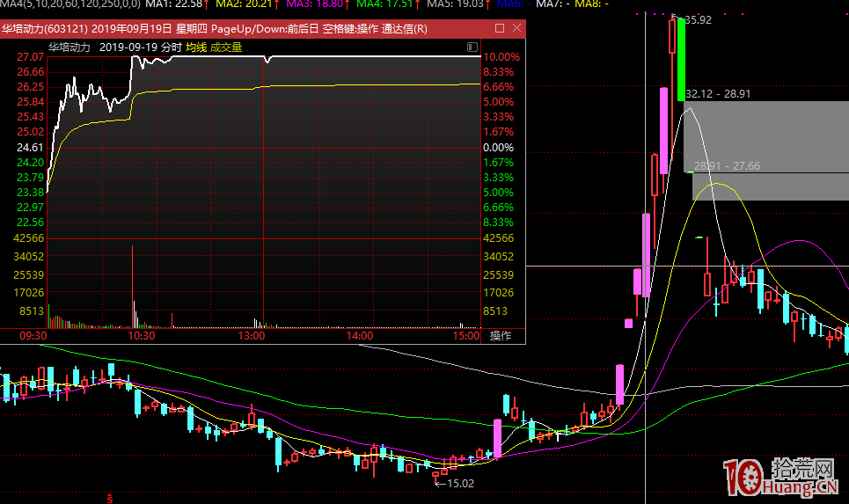849x504 pixels.
Task: Click the upper gray gap zone rectangle
Action: pos(766,137)
